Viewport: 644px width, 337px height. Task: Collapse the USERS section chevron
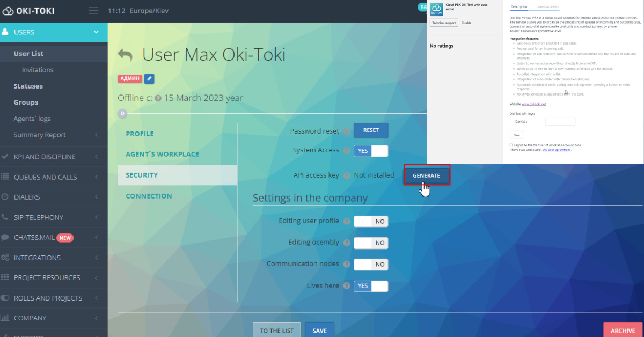tap(96, 32)
